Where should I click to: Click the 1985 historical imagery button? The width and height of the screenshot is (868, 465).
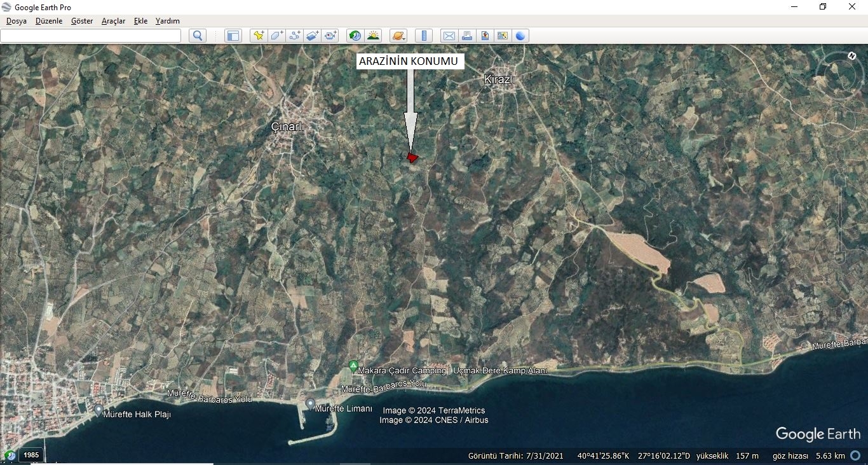pyautogui.click(x=31, y=455)
